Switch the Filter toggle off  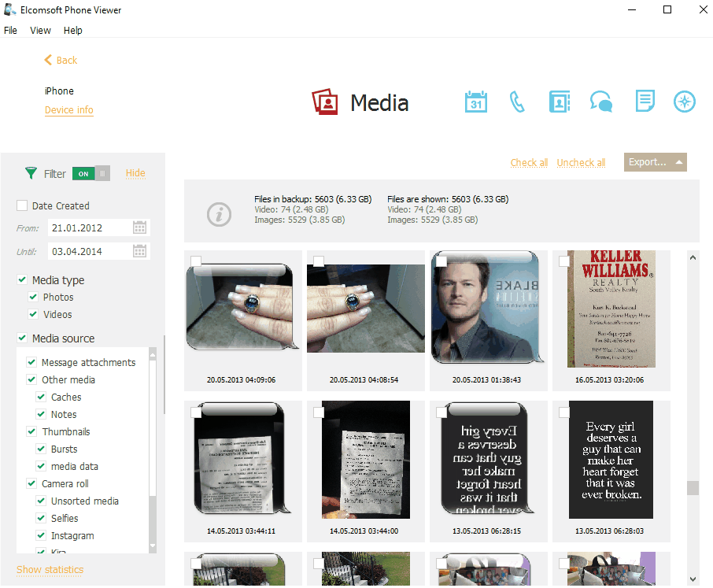[91, 173]
